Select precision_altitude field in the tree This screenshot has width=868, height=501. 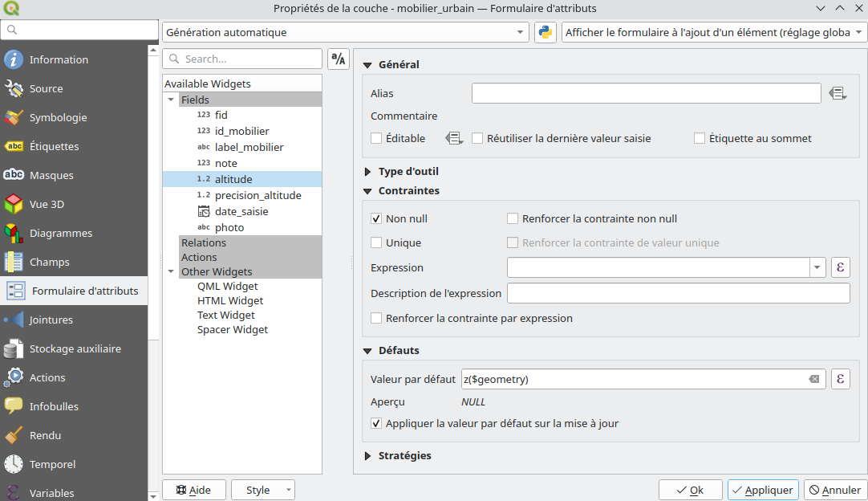pos(258,195)
